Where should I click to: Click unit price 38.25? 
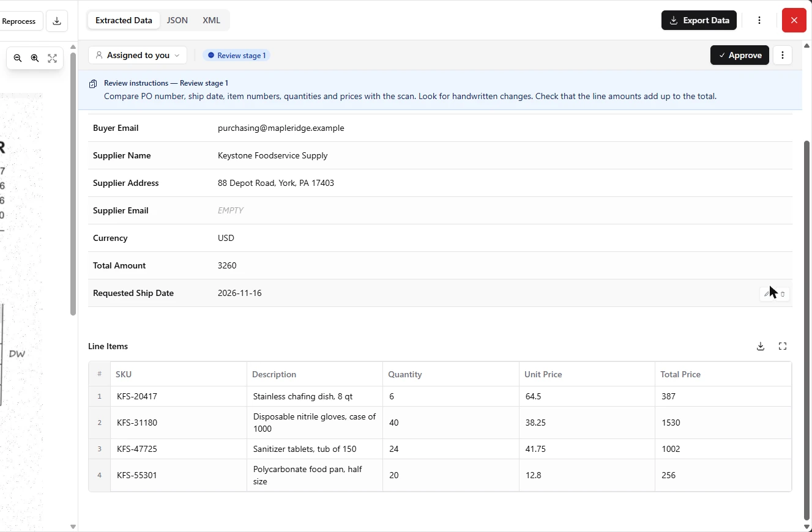[x=587, y=423]
